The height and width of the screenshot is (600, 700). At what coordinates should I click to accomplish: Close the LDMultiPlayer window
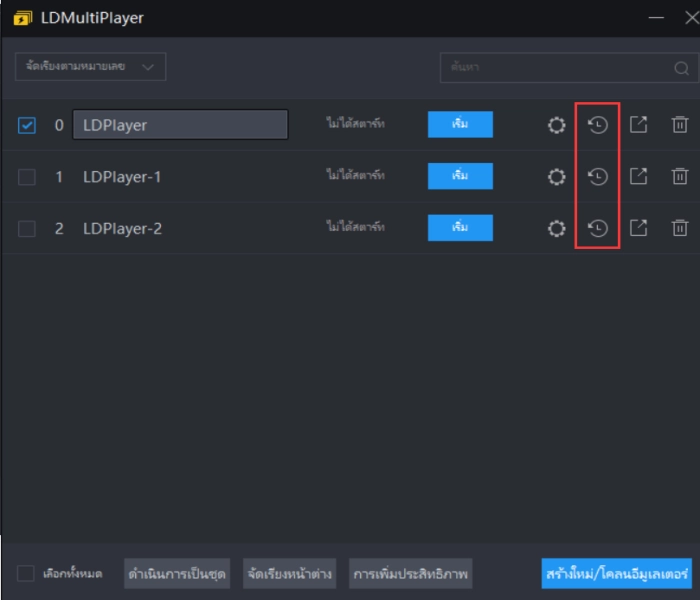pyautogui.click(x=692, y=18)
